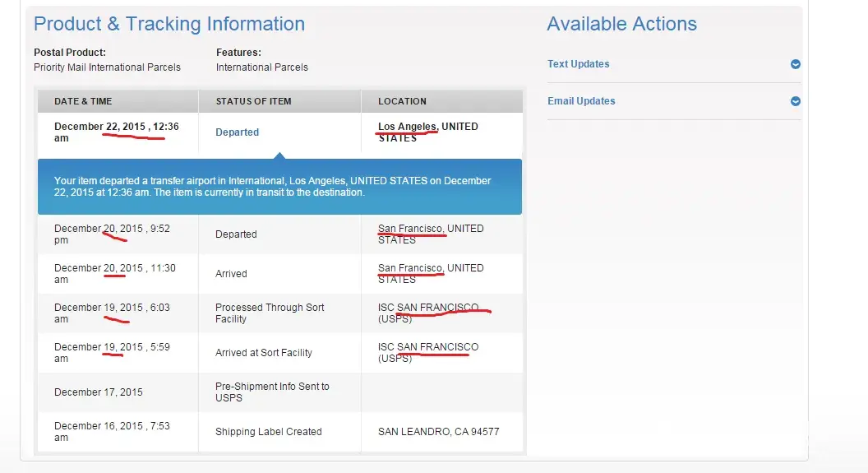The height and width of the screenshot is (473, 868).
Task: Click the Shipping Label Created entry
Action: pyautogui.click(x=268, y=432)
